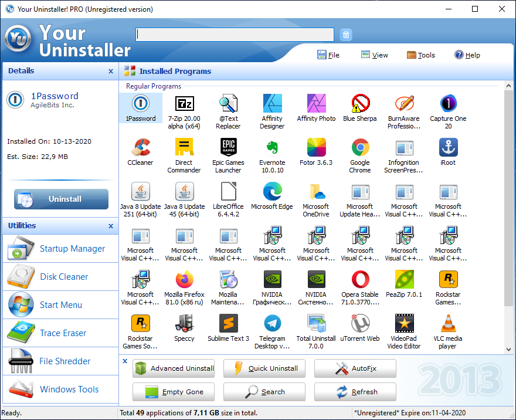Image resolution: width=516 pixels, height=420 pixels.
Task: Click the Uninstall button in Details
Action: tap(61, 199)
